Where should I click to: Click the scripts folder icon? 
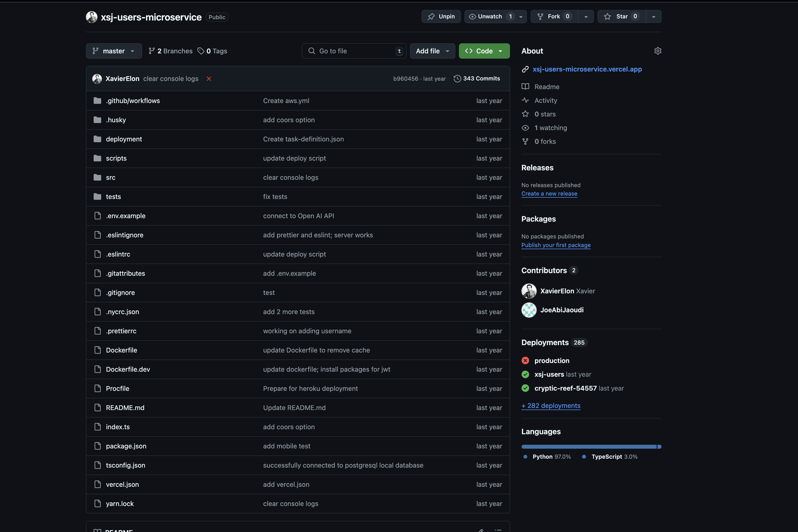coord(97,158)
